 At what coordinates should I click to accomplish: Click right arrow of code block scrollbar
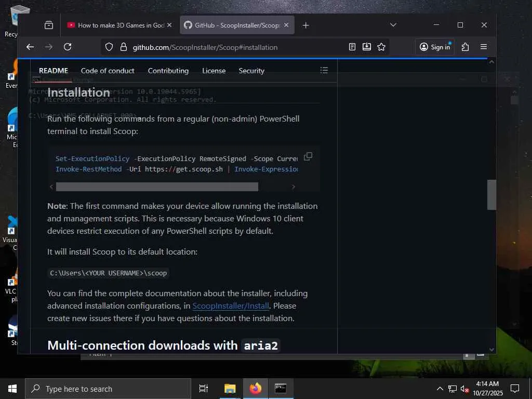point(294,187)
